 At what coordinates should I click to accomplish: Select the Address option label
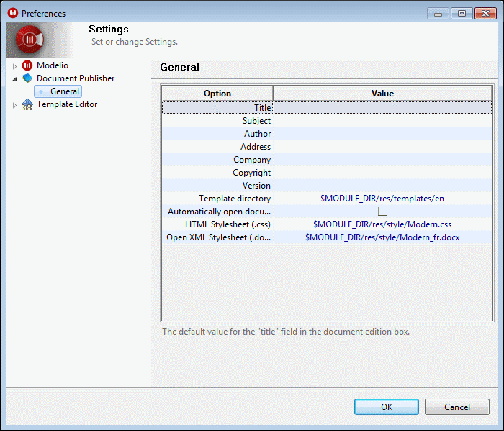click(256, 147)
